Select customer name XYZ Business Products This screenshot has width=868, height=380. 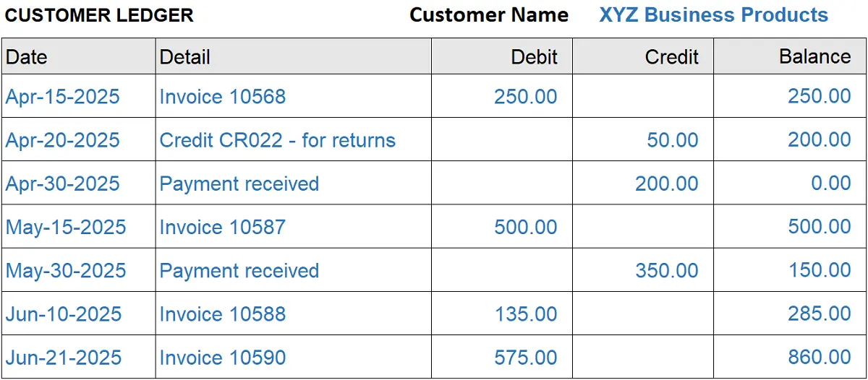(x=713, y=14)
